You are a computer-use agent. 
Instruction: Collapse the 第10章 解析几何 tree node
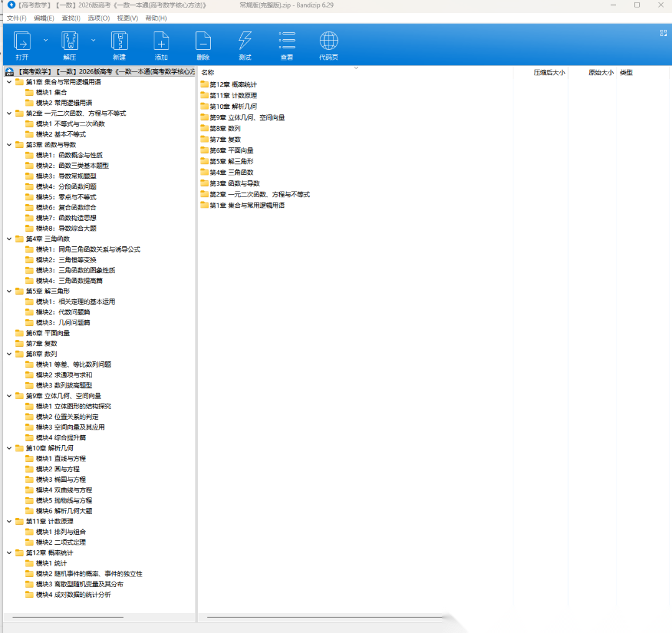pos(9,448)
